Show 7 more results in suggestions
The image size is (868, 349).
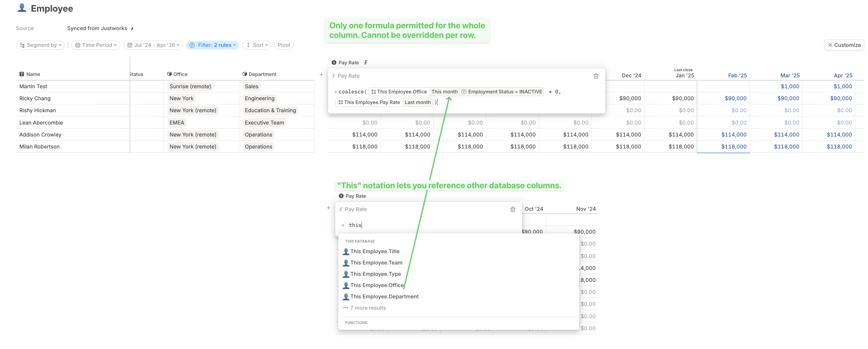click(x=365, y=308)
